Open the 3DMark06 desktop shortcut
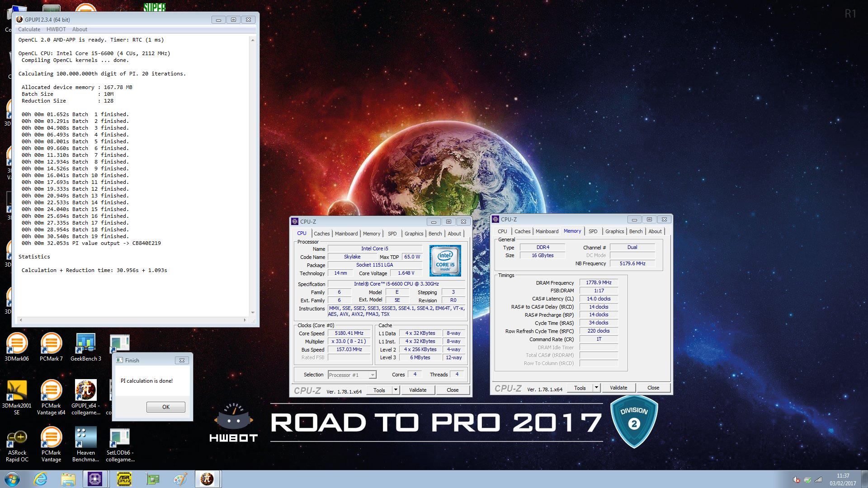The height and width of the screenshot is (488, 868). [x=17, y=347]
